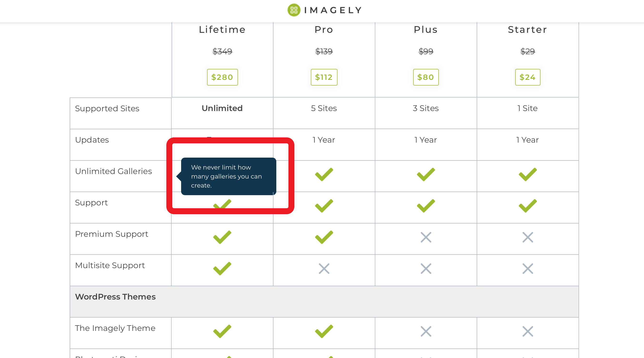Click Pro checkmark for Unlimited Galleries

click(324, 174)
